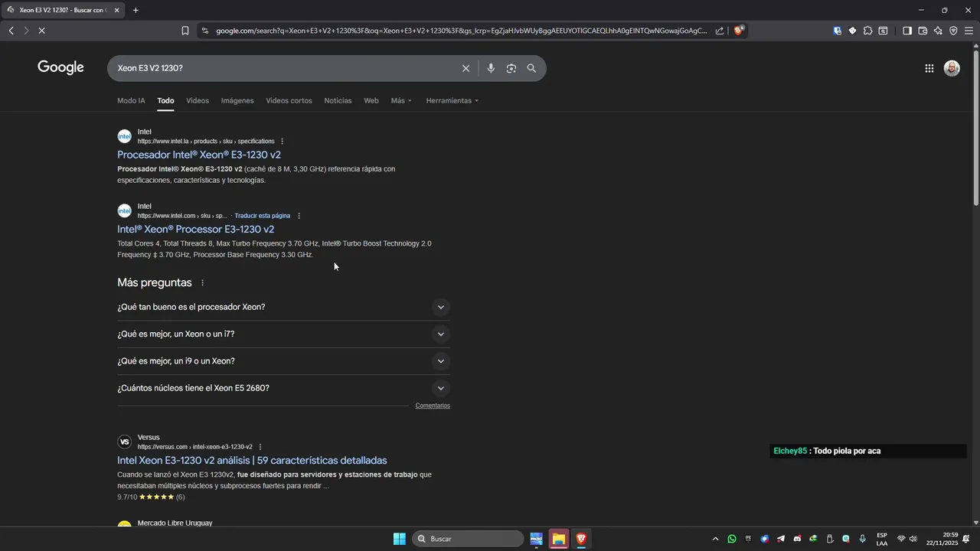Open the Brave Wallet icon
The width and height of the screenshot is (980, 551).
(x=923, y=31)
